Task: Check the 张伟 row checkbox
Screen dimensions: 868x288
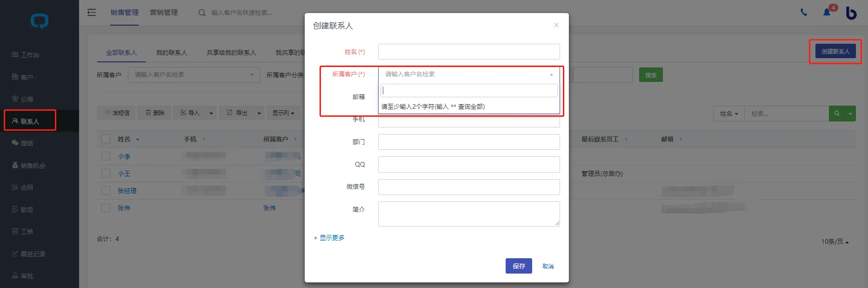Action: click(106, 208)
